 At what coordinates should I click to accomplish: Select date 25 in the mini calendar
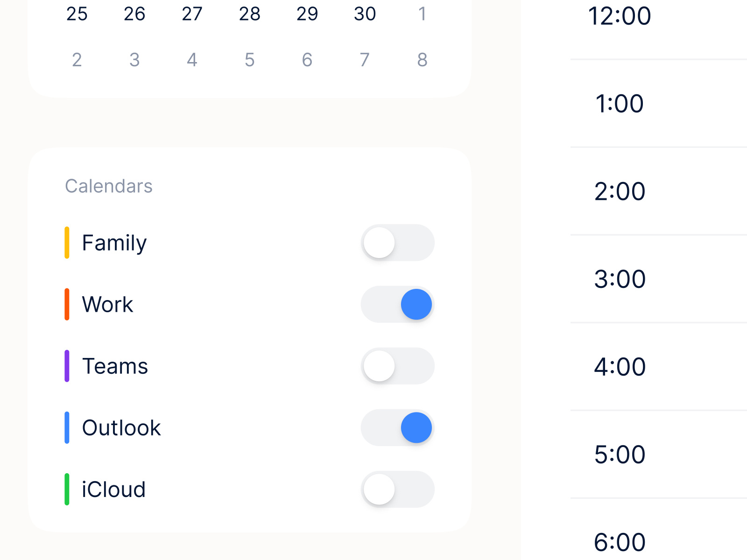[x=77, y=14]
